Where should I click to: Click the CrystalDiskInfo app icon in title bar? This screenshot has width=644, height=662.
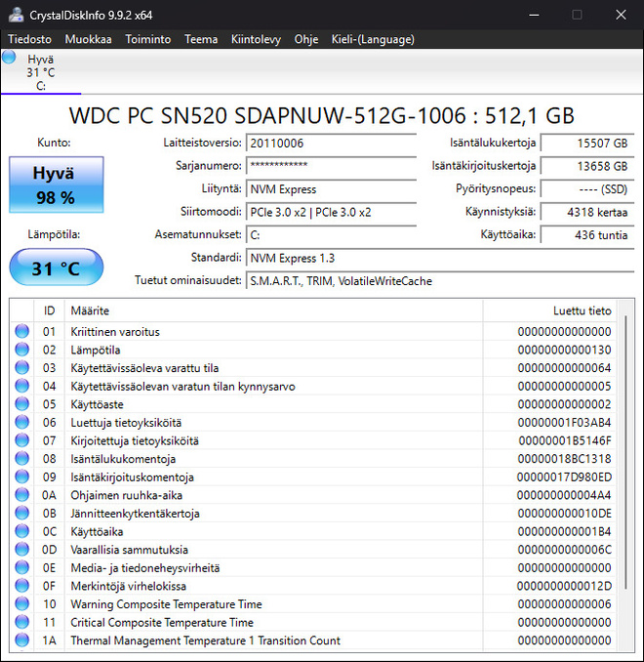click(x=16, y=15)
